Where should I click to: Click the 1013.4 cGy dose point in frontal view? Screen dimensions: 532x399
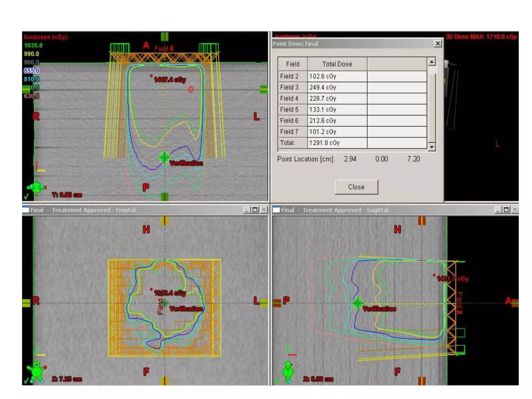point(151,289)
